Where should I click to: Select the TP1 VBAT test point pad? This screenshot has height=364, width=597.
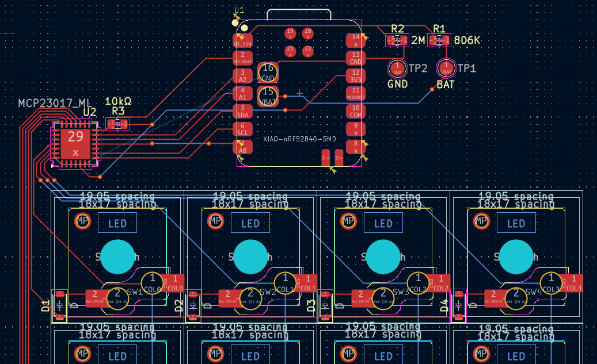(446, 68)
